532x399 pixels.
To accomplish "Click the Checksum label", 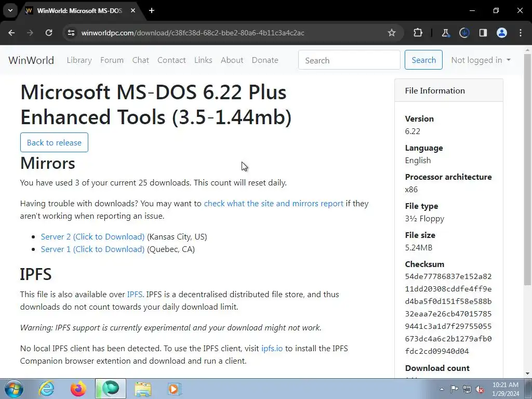I will (x=424, y=264).
